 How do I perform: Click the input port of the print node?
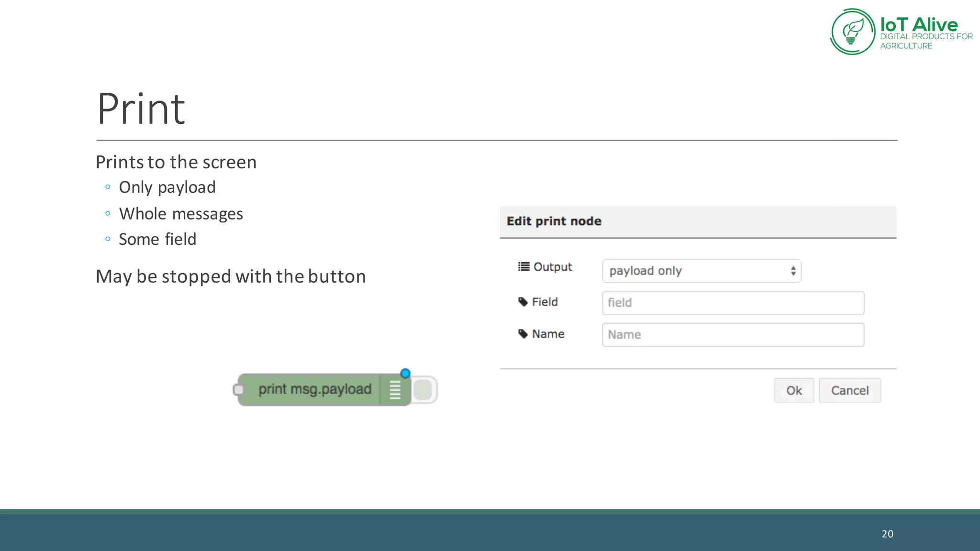click(238, 390)
